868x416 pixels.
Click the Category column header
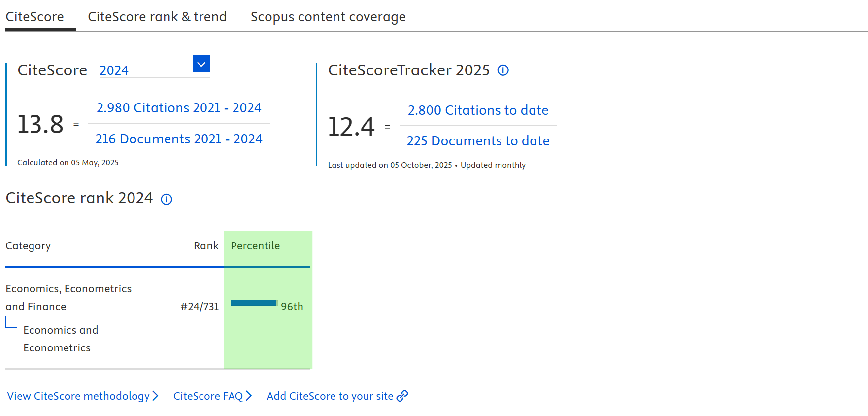tap(28, 246)
